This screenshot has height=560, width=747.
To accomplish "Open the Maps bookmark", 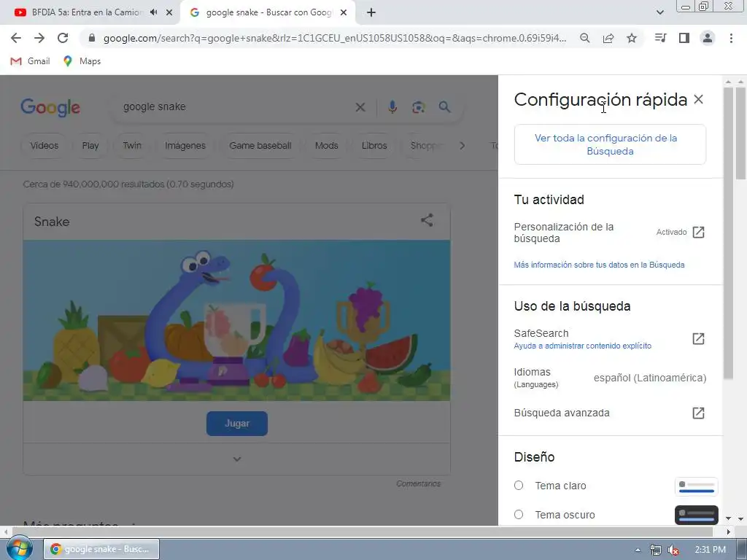I will pyautogui.click(x=82, y=61).
